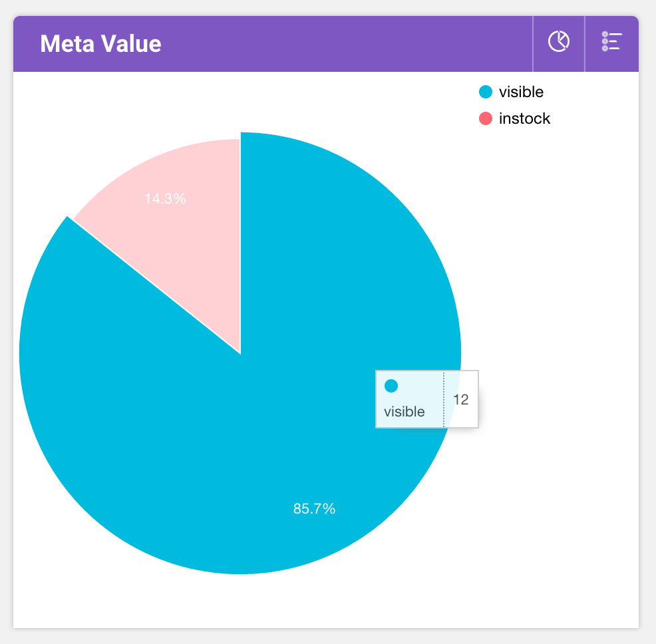Click the pie chart type icon

pos(558,42)
